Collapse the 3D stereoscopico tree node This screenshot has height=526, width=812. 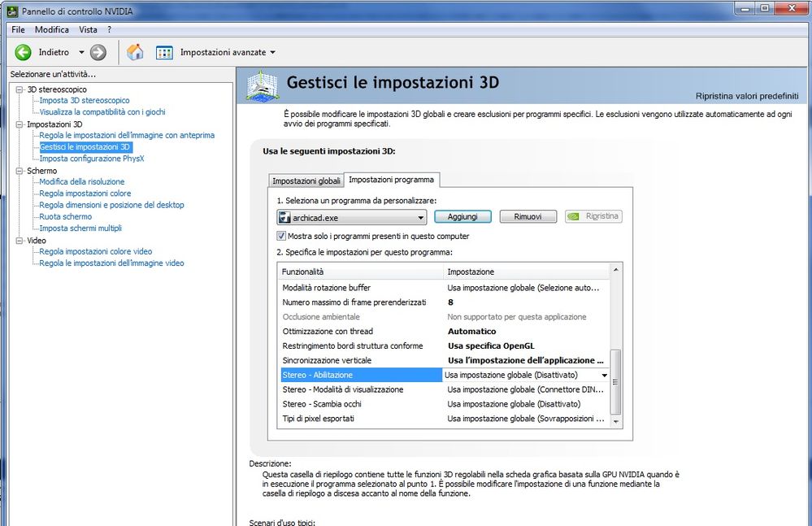pos(20,89)
